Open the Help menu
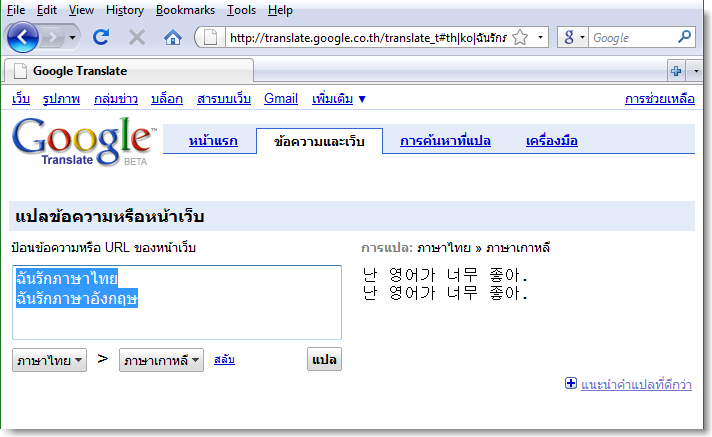Viewport: 712px width, 437px height. (280, 10)
